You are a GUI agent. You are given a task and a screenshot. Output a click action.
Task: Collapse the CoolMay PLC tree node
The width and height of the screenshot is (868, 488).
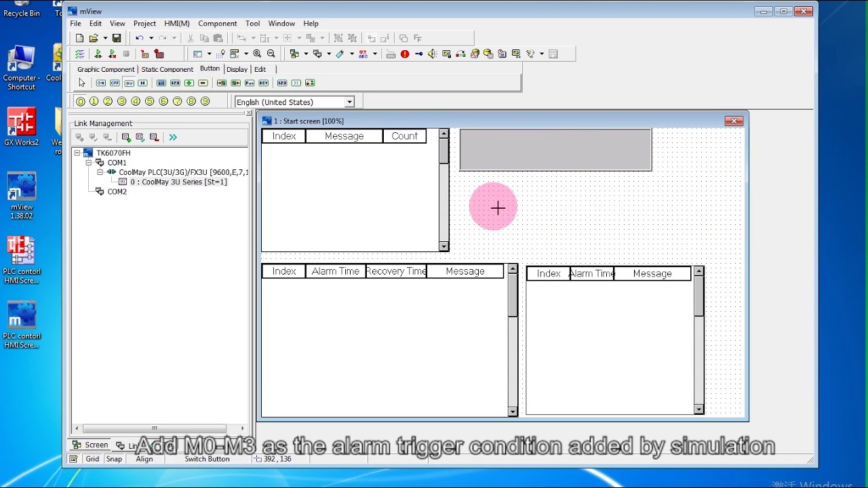click(100, 172)
